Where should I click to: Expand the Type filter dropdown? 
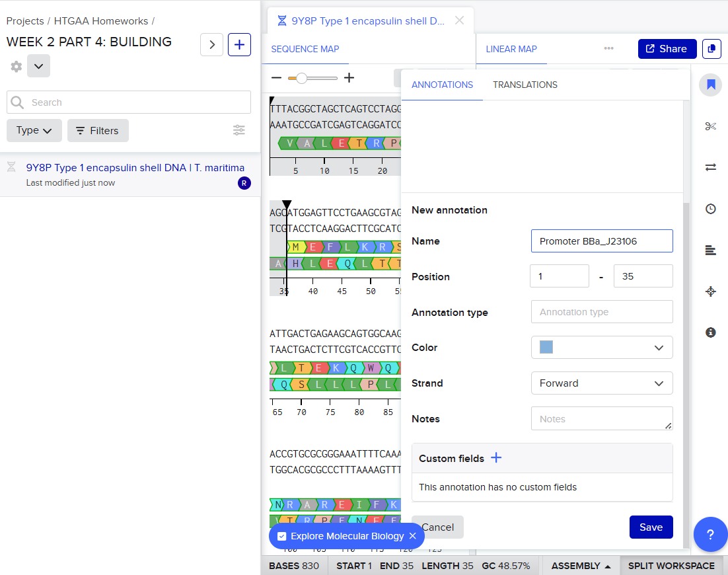click(34, 131)
